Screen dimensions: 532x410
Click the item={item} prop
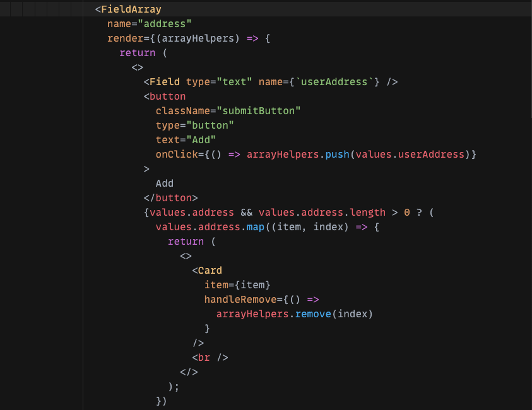tap(237, 285)
